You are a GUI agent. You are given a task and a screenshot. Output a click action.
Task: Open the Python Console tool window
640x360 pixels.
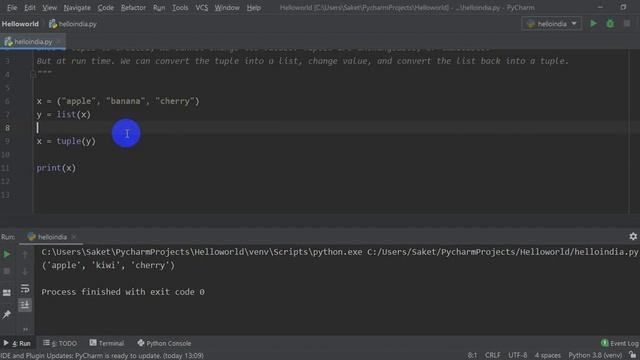[x=164, y=343]
